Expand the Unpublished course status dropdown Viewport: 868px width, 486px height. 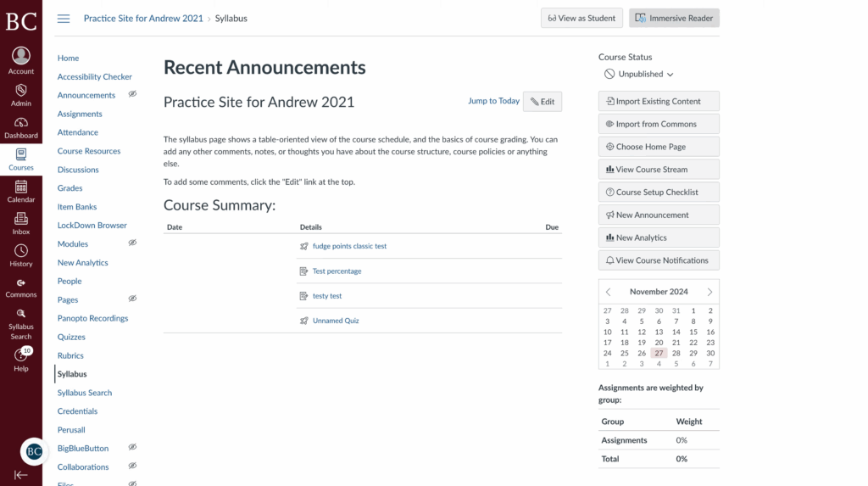(x=639, y=74)
